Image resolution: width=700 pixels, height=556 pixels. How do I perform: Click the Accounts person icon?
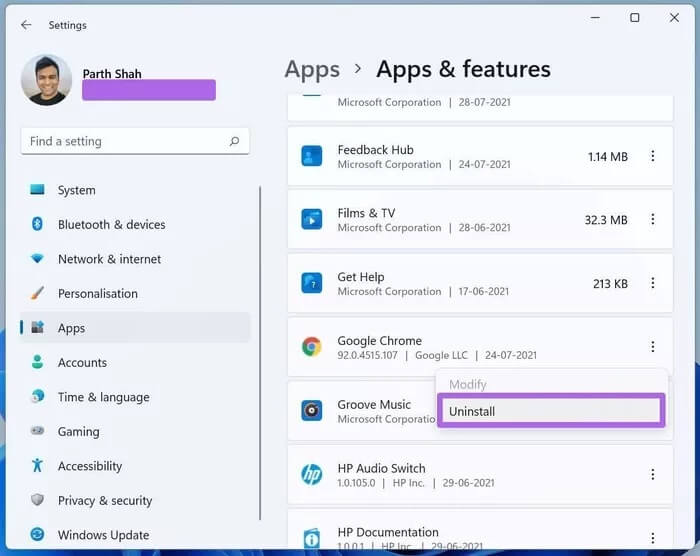(38, 362)
